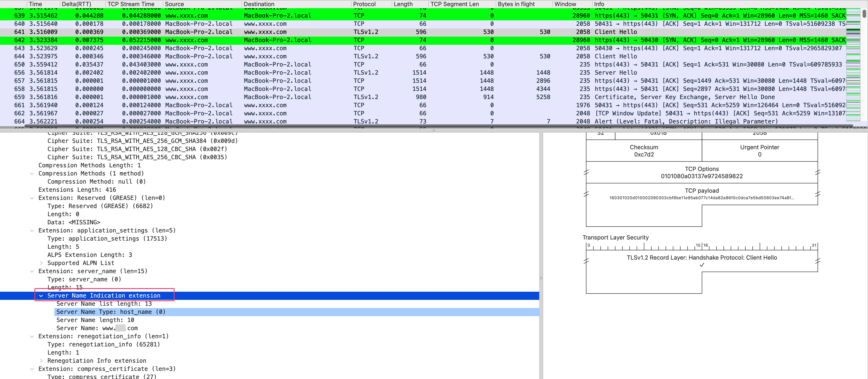Sort packets by Protocol column header

pyautogui.click(x=364, y=4)
